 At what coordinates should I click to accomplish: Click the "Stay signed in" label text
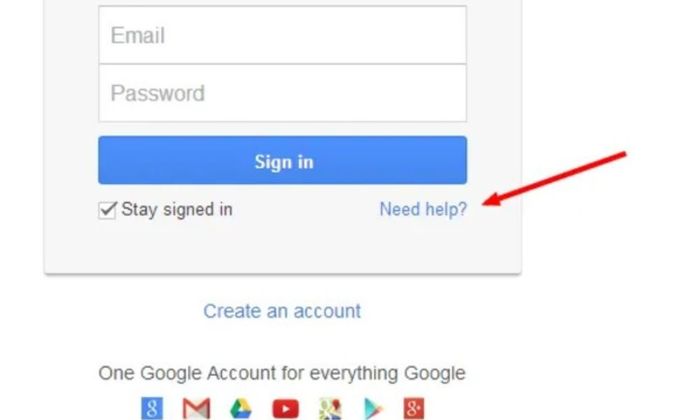click(177, 209)
